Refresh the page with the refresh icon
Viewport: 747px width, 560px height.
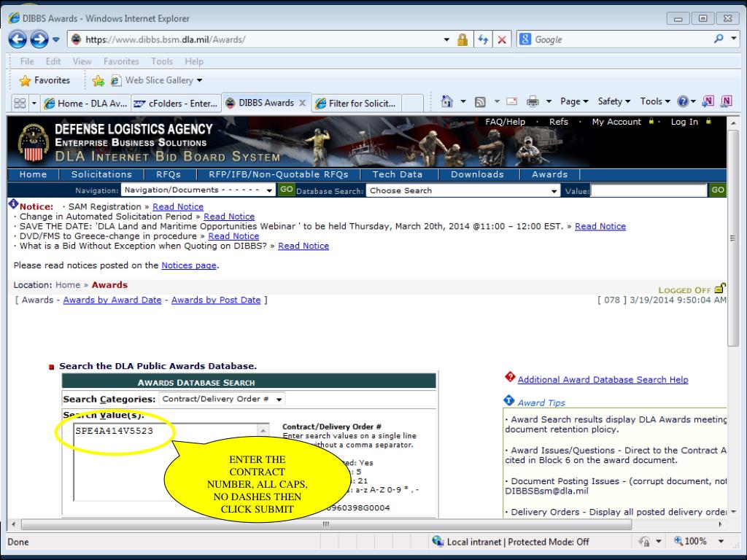(483, 39)
